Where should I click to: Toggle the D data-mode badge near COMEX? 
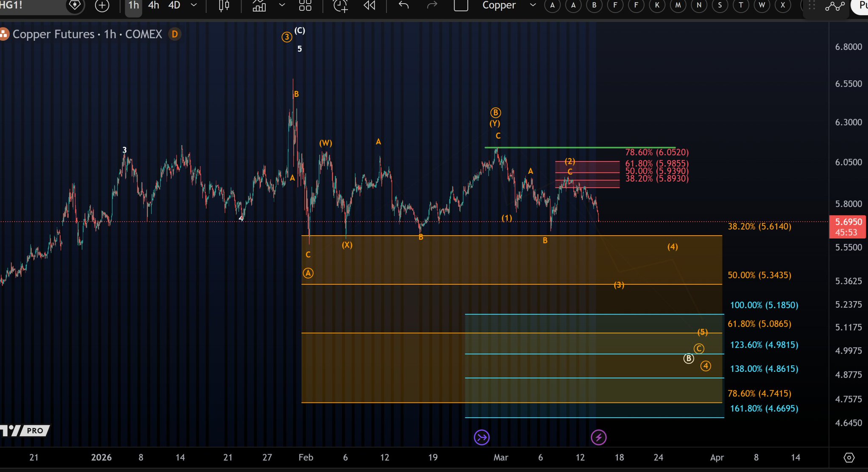[175, 34]
